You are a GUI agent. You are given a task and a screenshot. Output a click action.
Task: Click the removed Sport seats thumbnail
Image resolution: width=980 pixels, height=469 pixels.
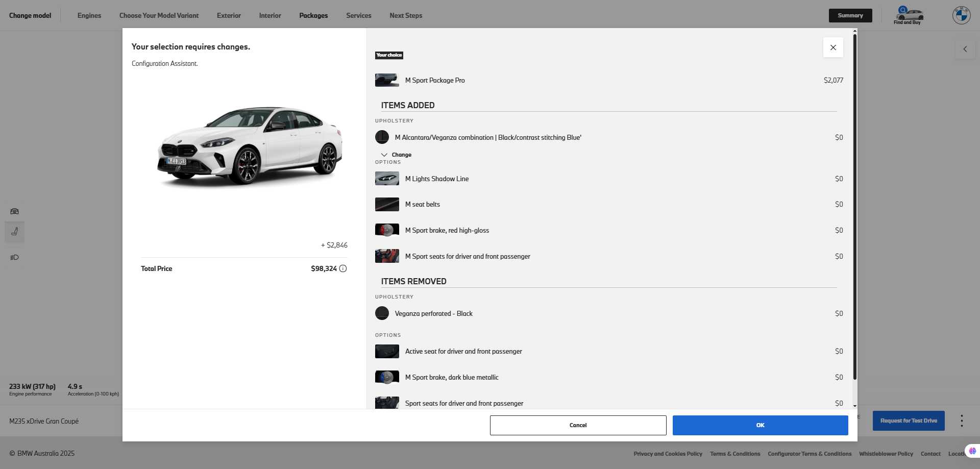(x=387, y=403)
